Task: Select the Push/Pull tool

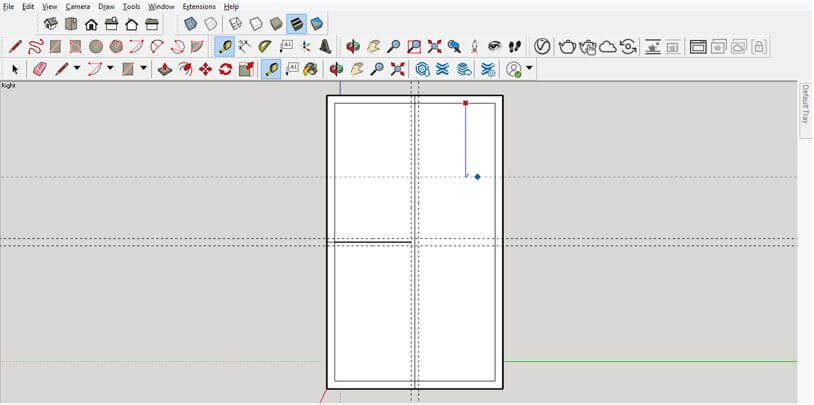Action: pyautogui.click(x=165, y=69)
